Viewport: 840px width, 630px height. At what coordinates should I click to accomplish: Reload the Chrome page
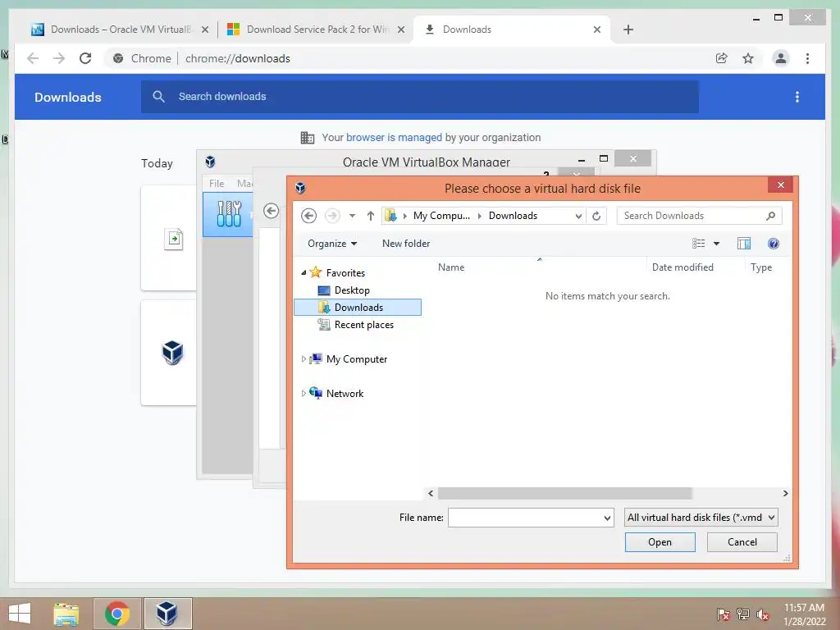[x=85, y=58]
